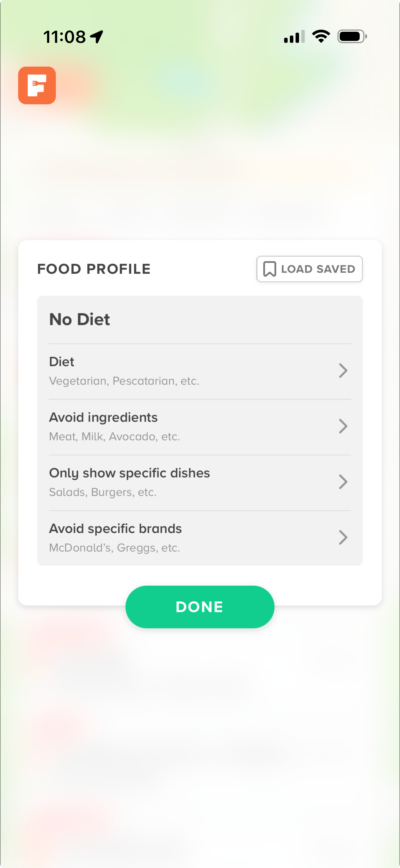Open Only show specific dishes label
The height and width of the screenshot is (868, 400).
tap(130, 473)
